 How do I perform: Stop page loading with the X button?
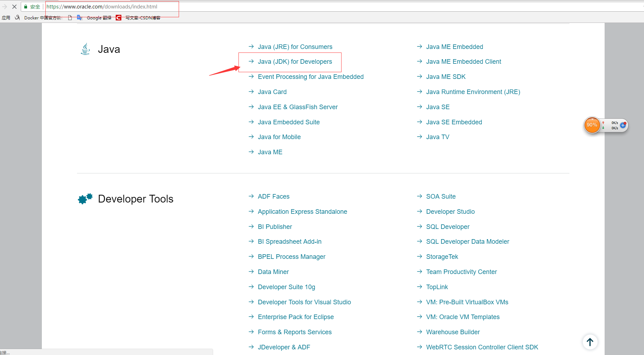coord(14,7)
